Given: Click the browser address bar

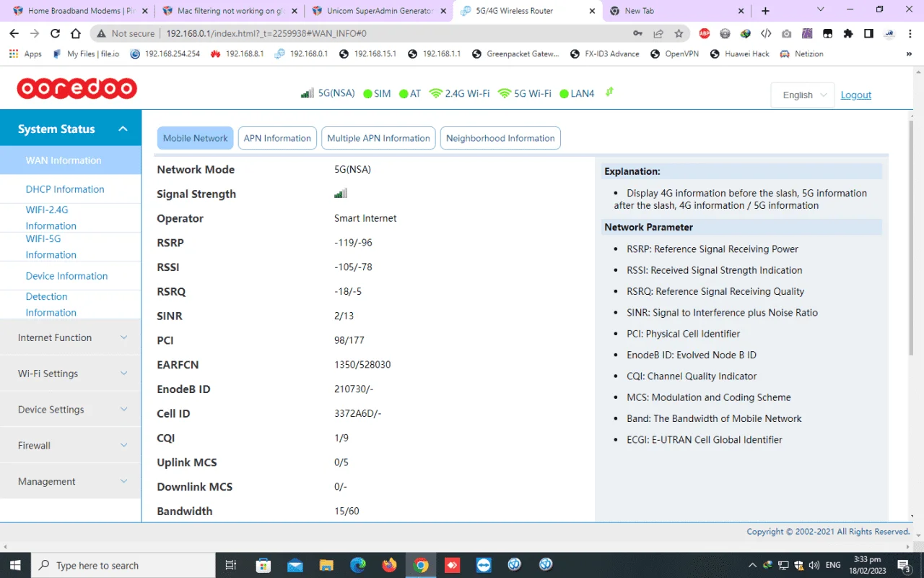Looking at the screenshot, I should (390, 33).
